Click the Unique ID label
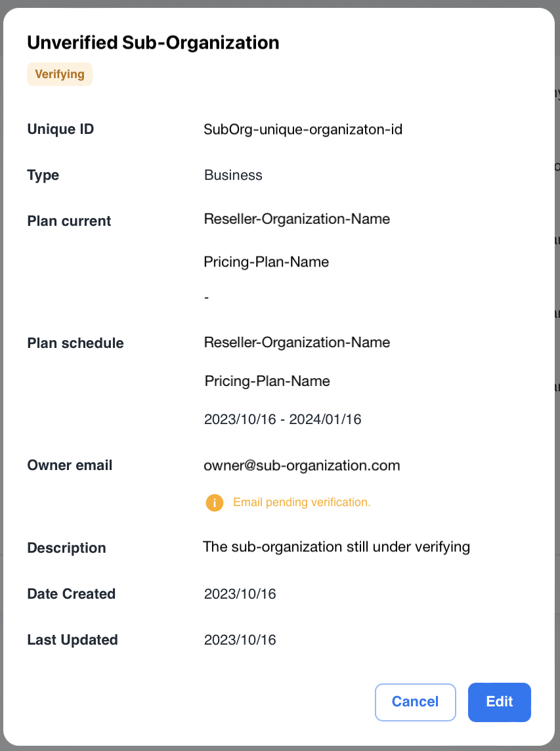Image resolution: width=560 pixels, height=751 pixels. [x=60, y=129]
